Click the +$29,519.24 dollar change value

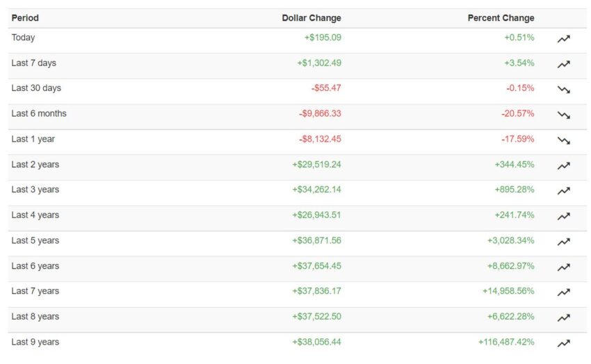click(x=316, y=165)
